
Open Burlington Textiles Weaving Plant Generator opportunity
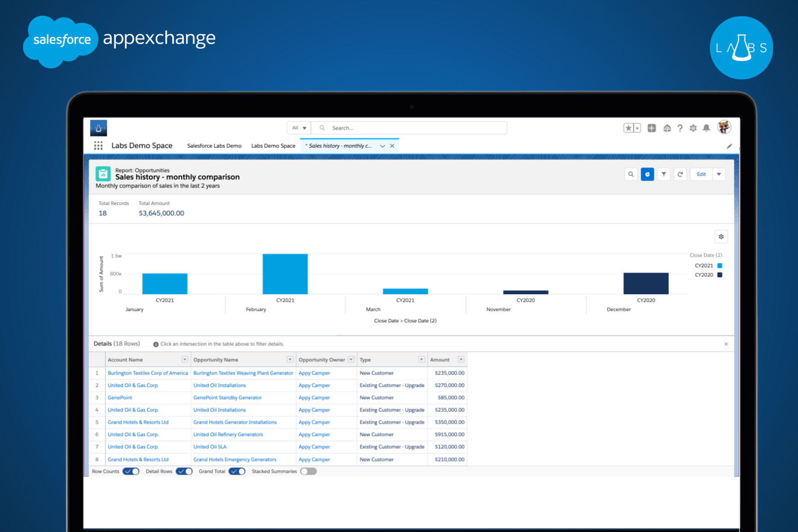[x=243, y=373]
